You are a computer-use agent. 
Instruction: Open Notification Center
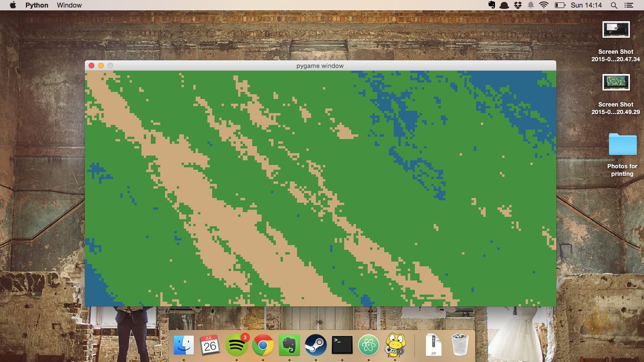[629, 5]
